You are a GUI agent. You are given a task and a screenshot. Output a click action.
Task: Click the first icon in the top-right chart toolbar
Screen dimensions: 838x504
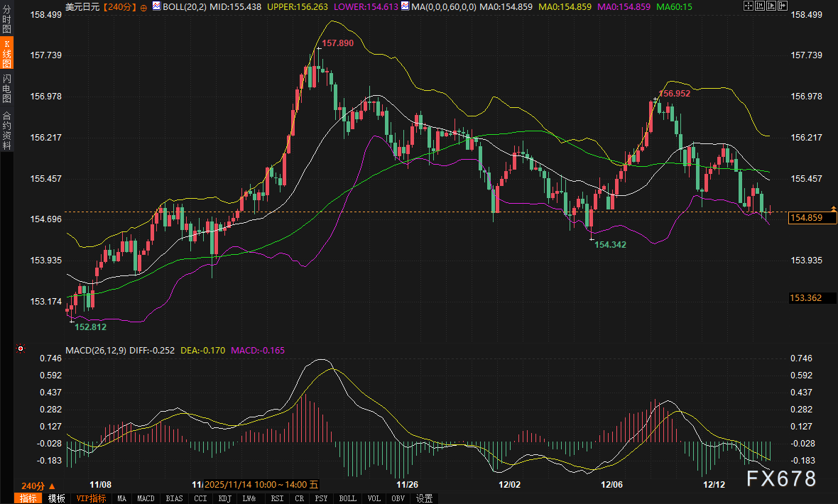(749, 6)
